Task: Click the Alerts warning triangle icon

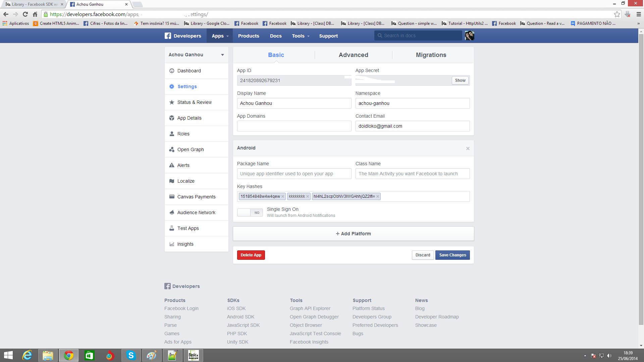Action: [x=172, y=165]
